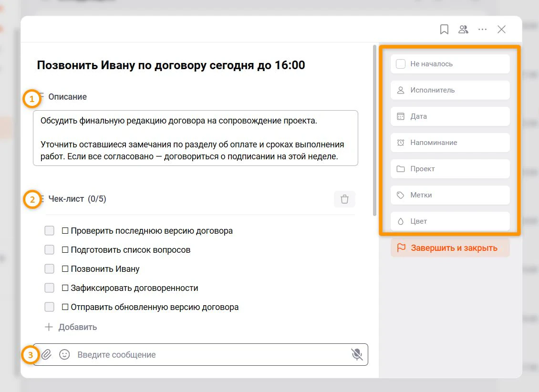Viewport: 539px width, 392px height.
Task: Open the three-dots more options menu
Action: (x=482, y=29)
